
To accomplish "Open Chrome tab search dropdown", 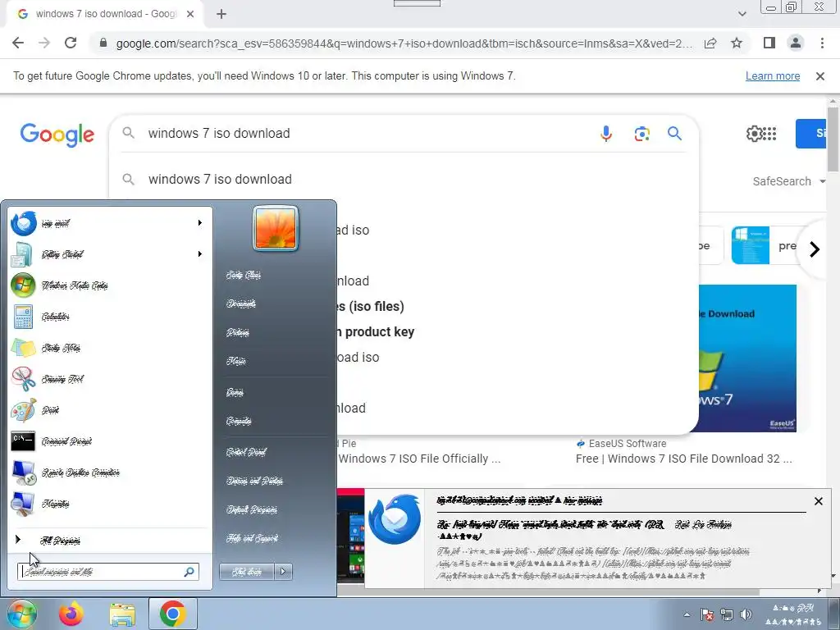I will 742,14.
